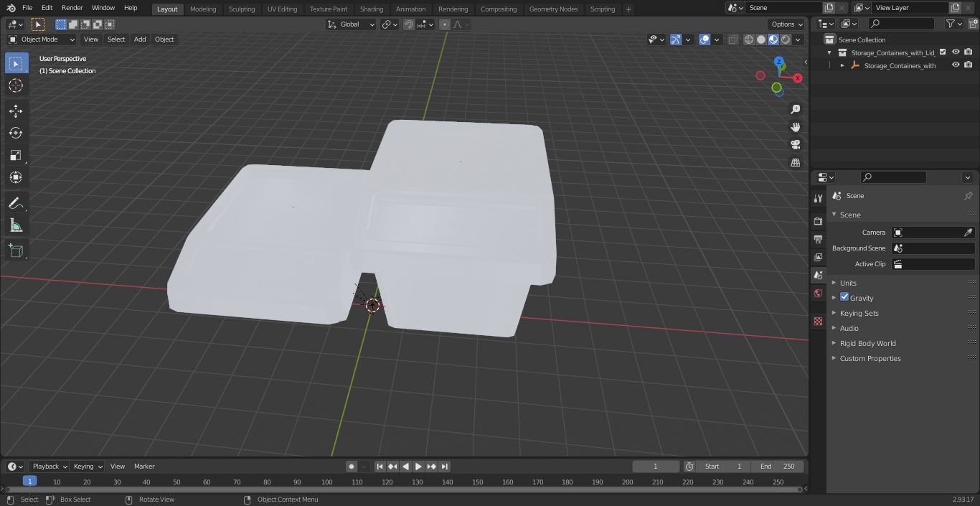Click the camera eyedropper icon
Viewport: 980px width, 506px height.
click(x=968, y=233)
